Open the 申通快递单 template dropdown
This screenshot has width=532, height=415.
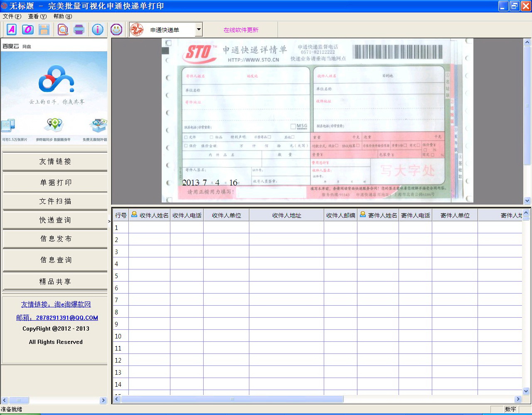(199, 30)
